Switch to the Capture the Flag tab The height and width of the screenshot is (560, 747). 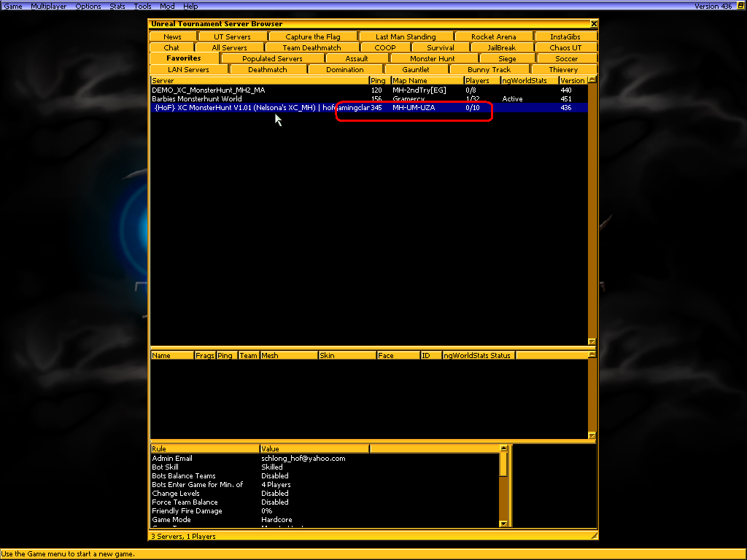point(314,36)
